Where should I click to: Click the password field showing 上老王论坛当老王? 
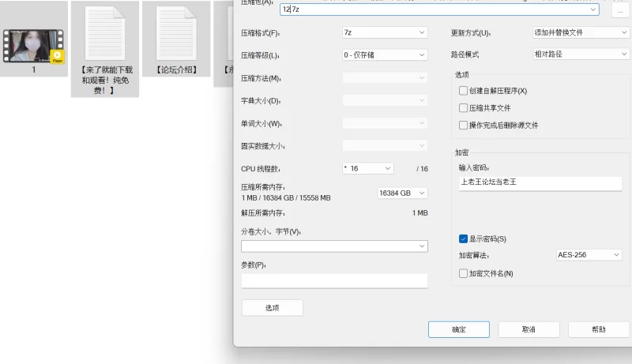click(x=540, y=183)
